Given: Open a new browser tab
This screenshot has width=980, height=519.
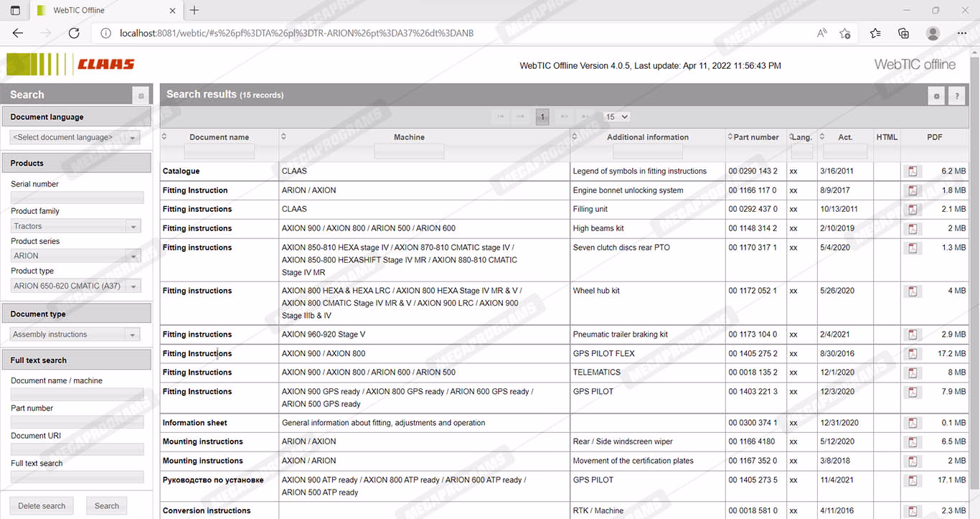Looking at the screenshot, I should pyautogui.click(x=194, y=10).
